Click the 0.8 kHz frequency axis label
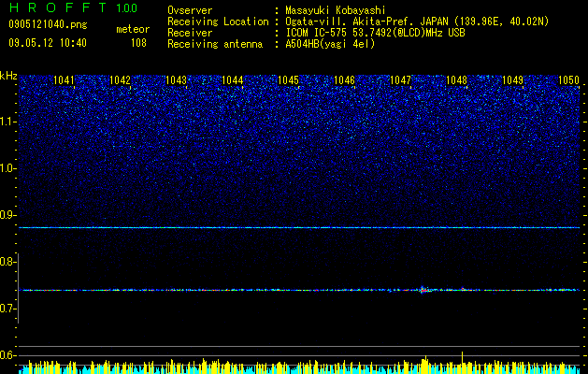 [x=7, y=262]
